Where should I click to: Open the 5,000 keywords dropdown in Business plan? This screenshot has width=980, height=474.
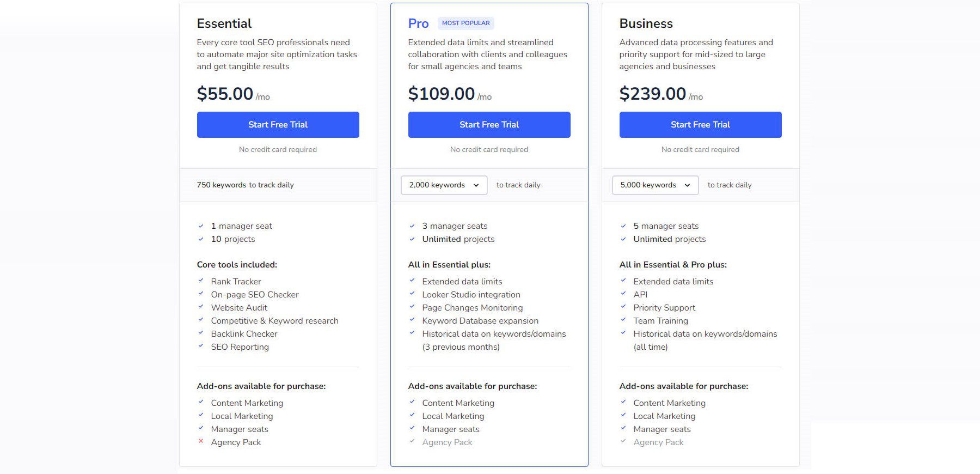tap(654, 185)
